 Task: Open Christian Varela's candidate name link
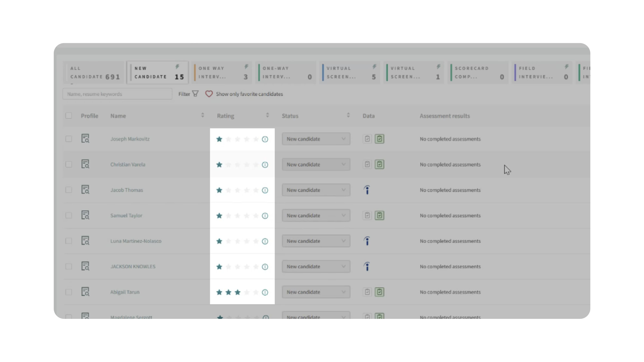[128, 165]
